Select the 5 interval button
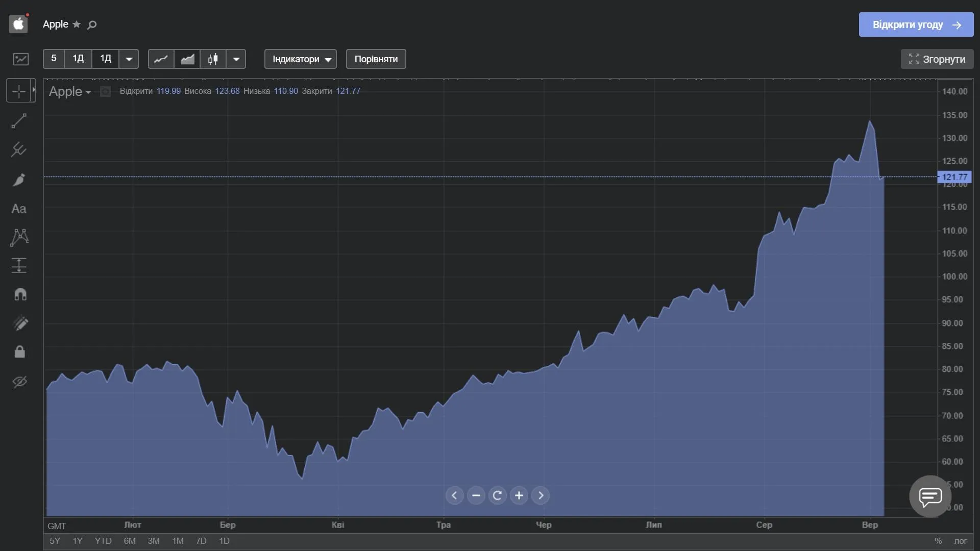Screen dimensions: 980x551 54,59
